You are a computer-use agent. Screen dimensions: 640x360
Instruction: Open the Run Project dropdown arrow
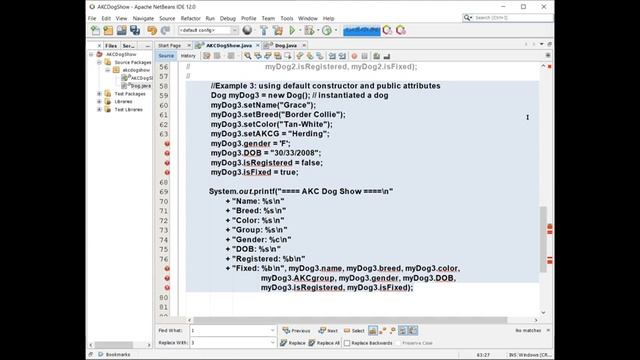tap(300, 30)
